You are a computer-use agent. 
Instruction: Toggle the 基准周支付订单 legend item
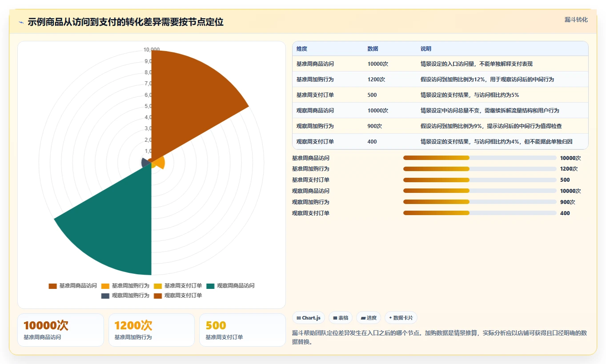click(177, 286)
